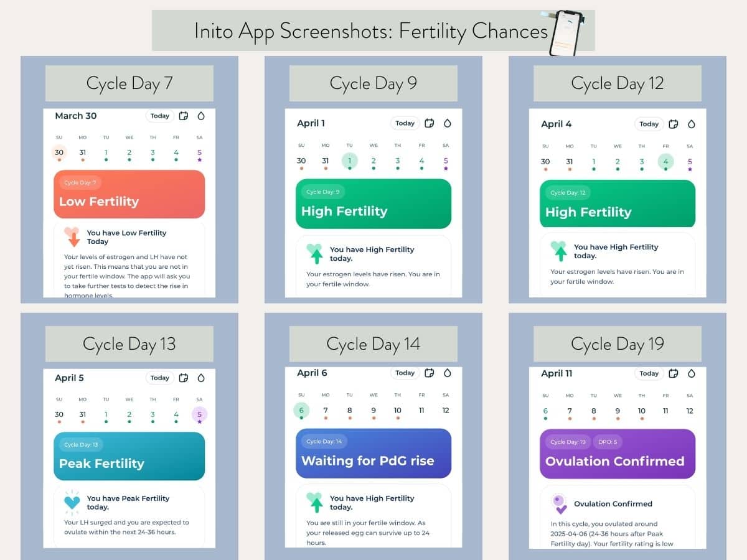Select the highlighted purple date 5 on April 5
The height and width of the screenshot is (560, 747).
(199, 413)
